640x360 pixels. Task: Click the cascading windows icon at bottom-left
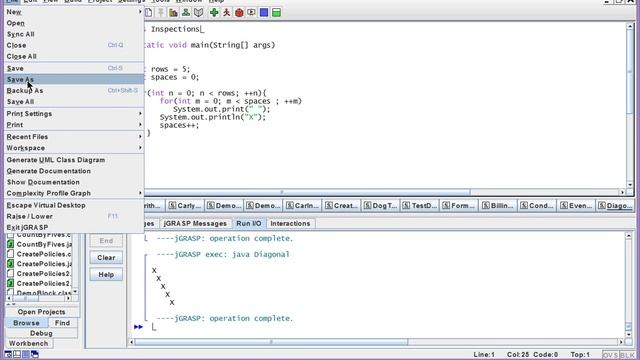[x=35, y=354]
